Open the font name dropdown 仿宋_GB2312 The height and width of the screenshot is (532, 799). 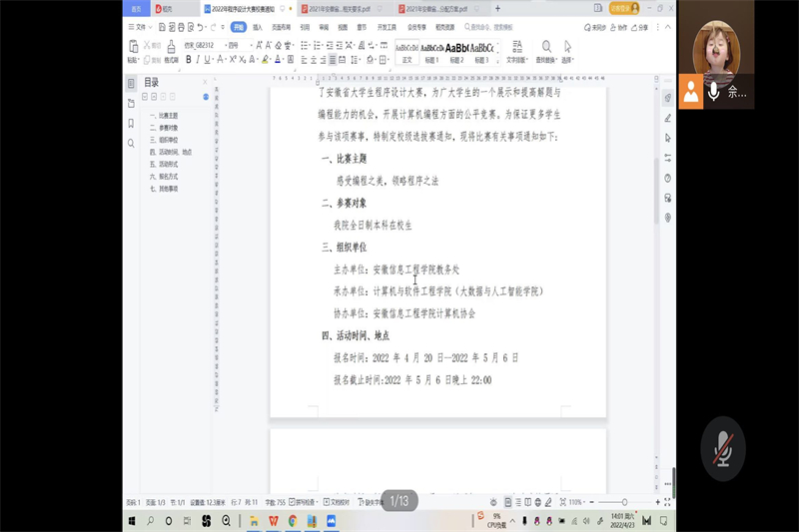203,45
